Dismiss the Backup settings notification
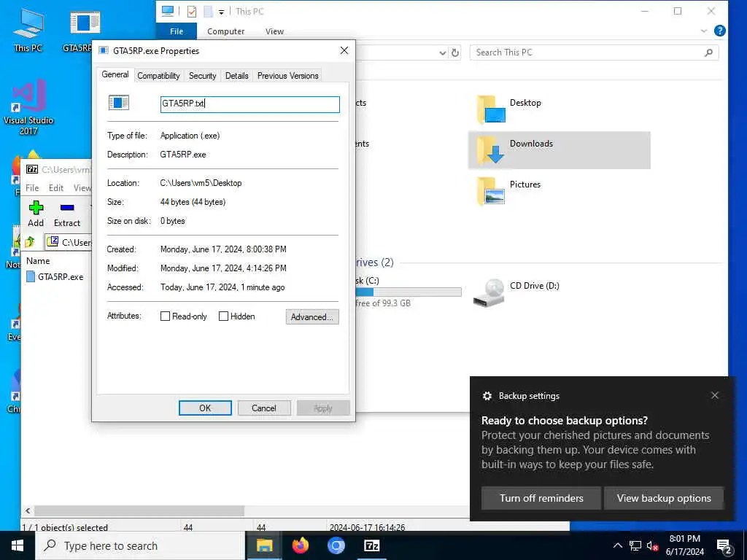747x560 pixels. pyautogui.click(x=715, y=395)
